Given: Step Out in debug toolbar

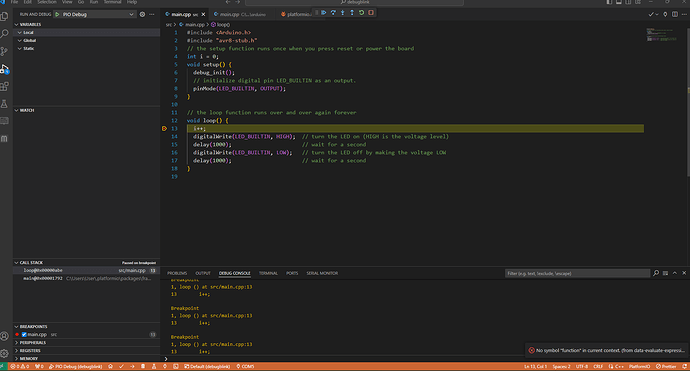Looking at the screenshot, I should (x=352, y=13).
